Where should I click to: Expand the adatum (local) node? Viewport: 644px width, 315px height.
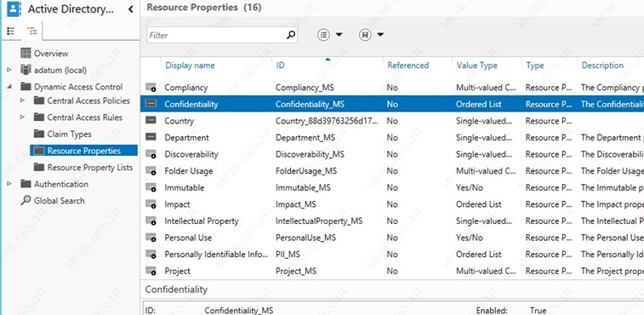tap(9, 70)
